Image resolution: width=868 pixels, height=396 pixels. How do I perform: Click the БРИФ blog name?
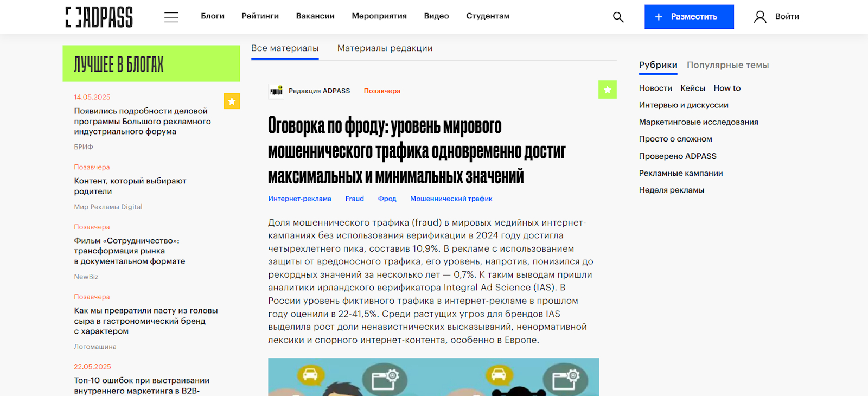[x=84, y=147]
